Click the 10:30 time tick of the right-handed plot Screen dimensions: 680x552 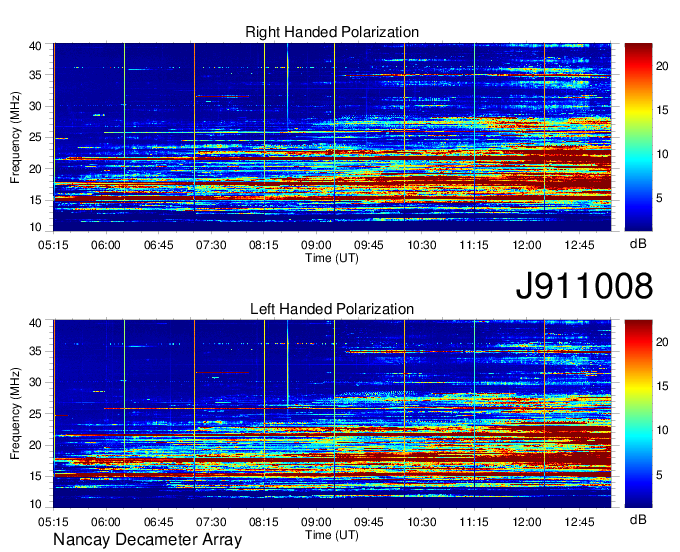coord(422,245)
